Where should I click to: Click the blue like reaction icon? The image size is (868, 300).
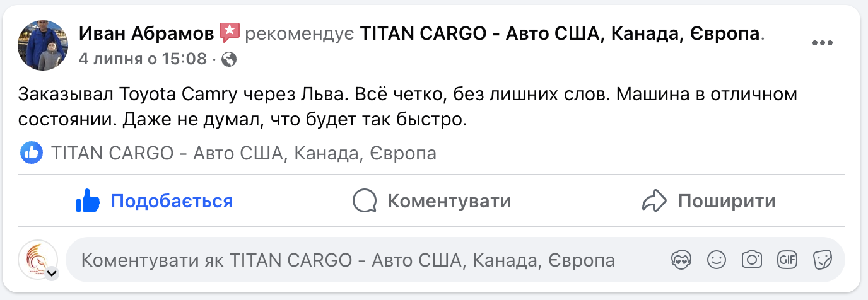point(32,153)
